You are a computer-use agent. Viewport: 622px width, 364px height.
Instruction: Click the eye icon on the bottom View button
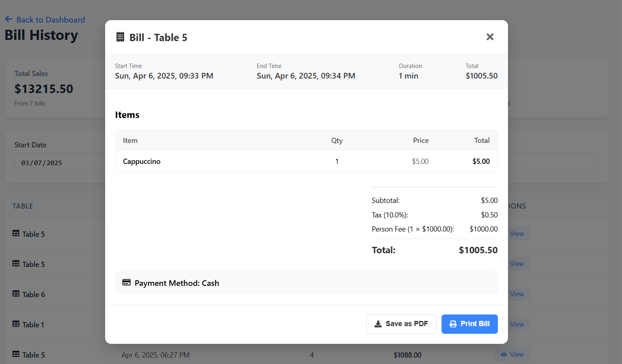504,354
